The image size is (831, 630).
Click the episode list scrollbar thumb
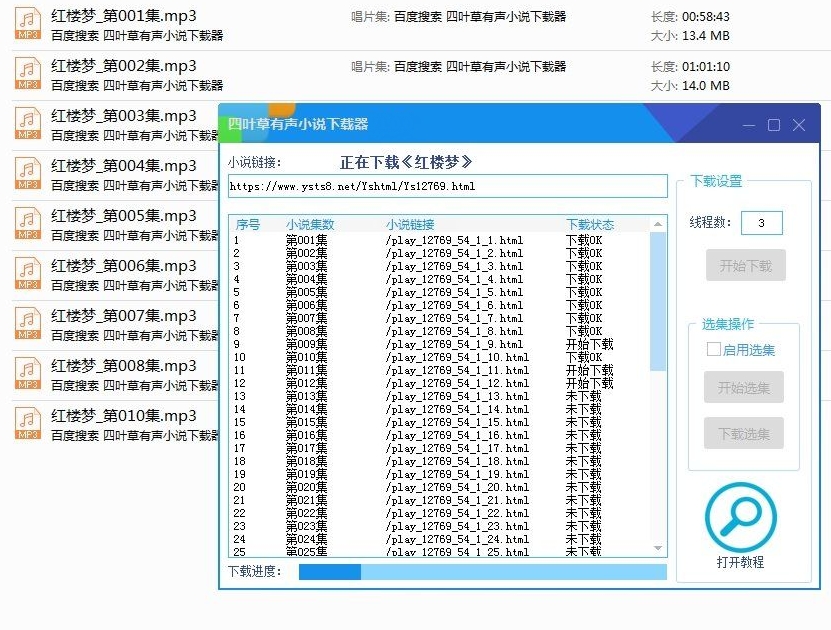pyautogui.click(x=658, y=301)
